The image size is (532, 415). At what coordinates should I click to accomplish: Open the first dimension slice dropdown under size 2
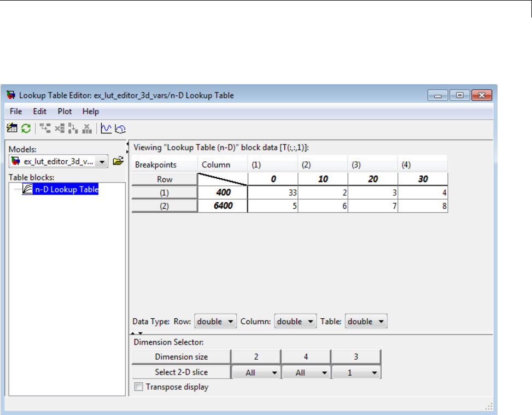tap(256, 372)
